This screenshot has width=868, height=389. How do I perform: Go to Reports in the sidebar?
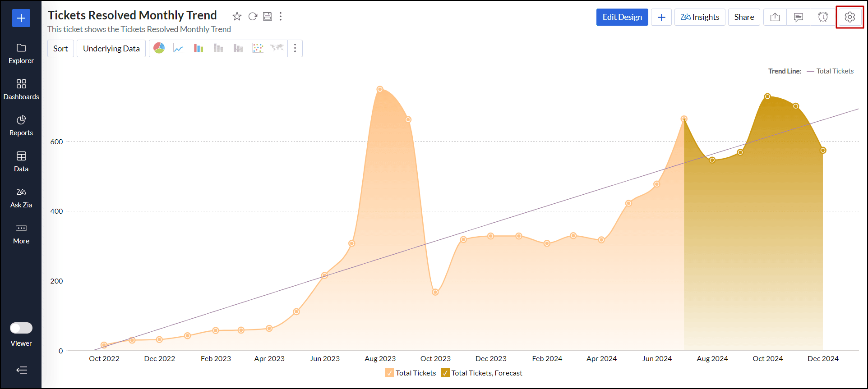21,125
